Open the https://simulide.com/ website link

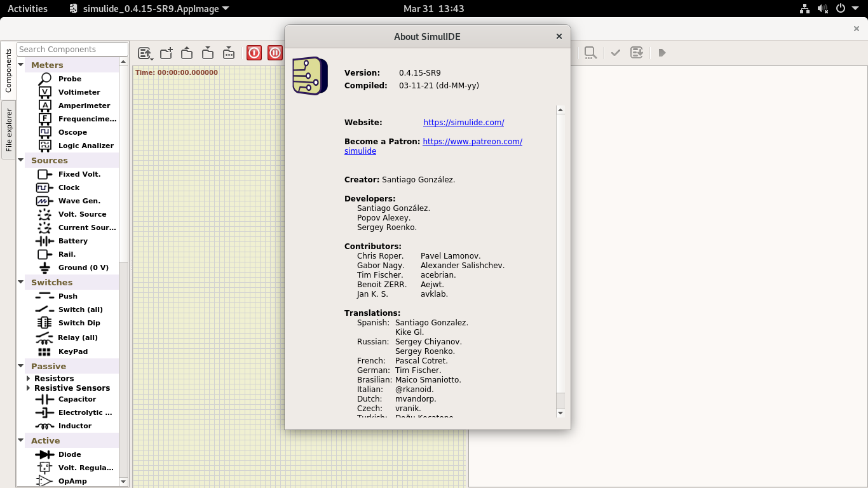pos(464,123)
